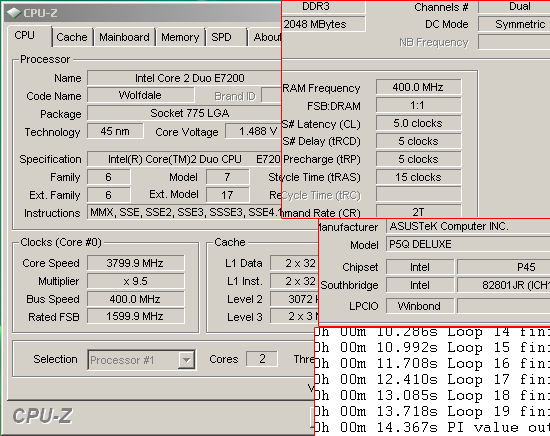Click the CPU-Z logo at bottom
550x436 pixels.
42,416
